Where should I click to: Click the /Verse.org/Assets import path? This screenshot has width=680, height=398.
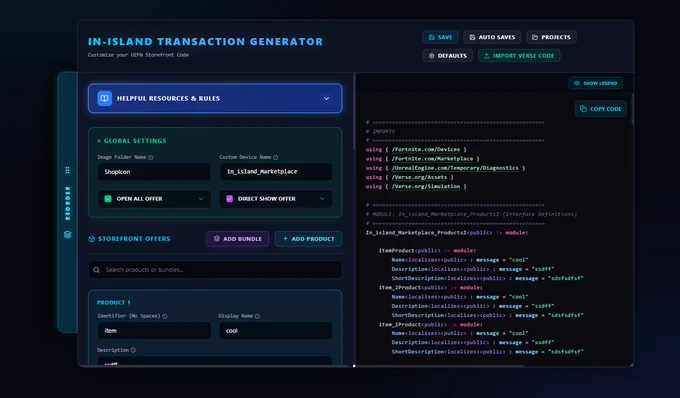[x=419, y=177]
